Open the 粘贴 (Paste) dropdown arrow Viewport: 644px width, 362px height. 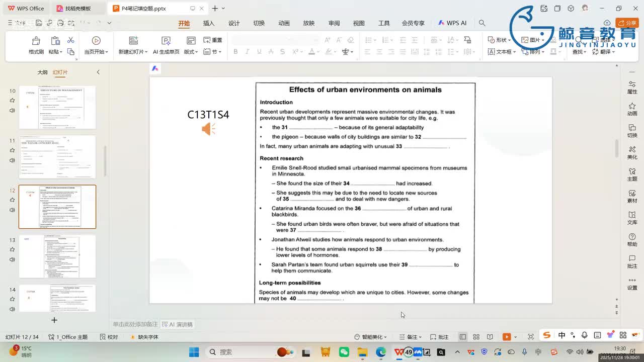pyautogui.click(x=61, y=52)
